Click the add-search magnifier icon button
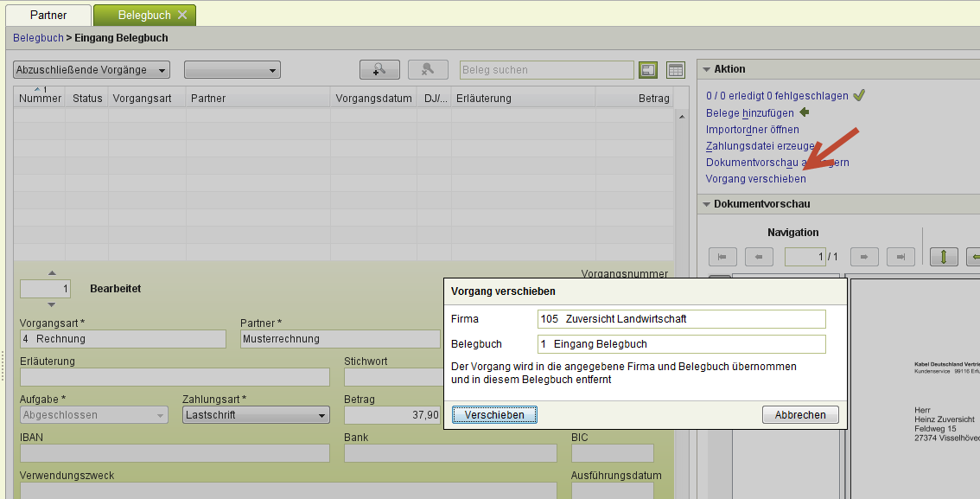Screen dimensions: 980x499 (379, 70)
